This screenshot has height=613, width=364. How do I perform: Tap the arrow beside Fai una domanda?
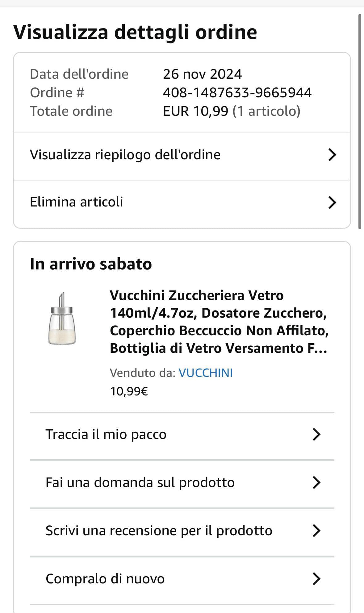(316, 482)
